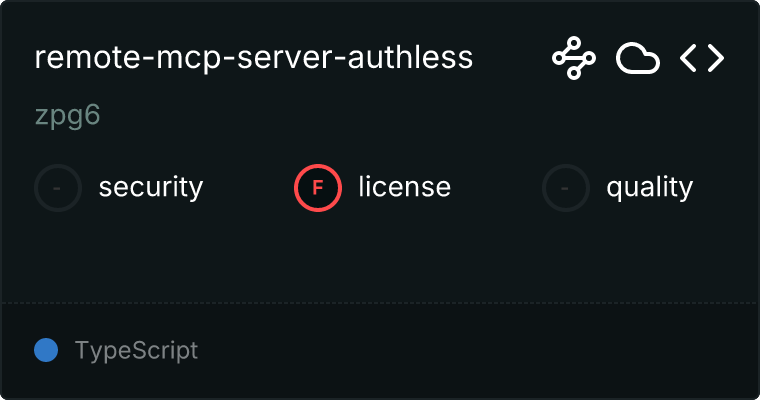Image resolution: width=760 pixels, height=400 pixels.
Task: Click the blank card area below the grades
Action: [x=380, y=257]
